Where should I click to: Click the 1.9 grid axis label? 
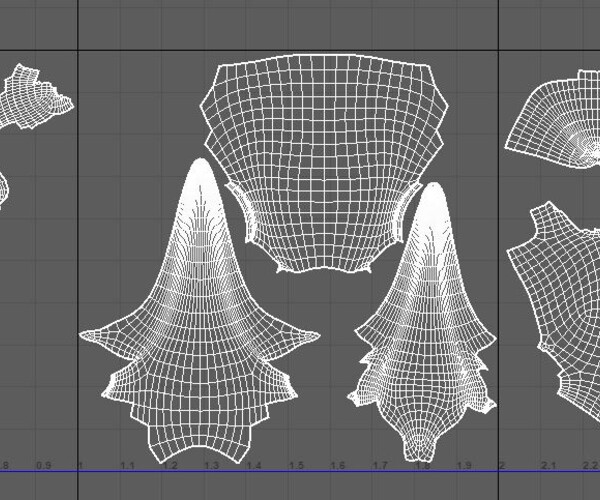point(464,466)
